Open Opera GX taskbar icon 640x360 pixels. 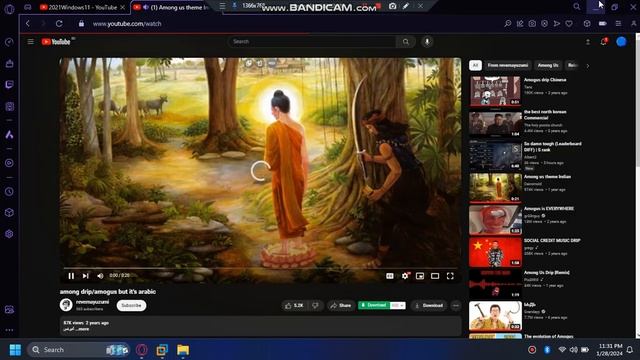(142, 350)
